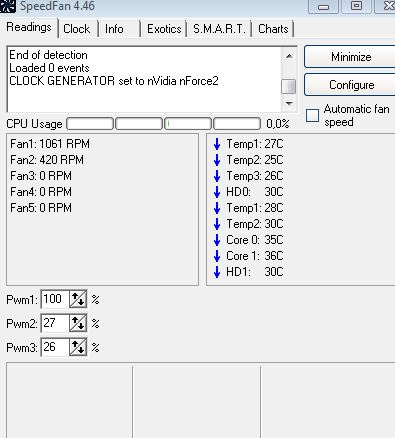This screenshot has width=395, height=438.
Task: Click the Pwm2 spinner arrows
Action: [x=78, y=323]
